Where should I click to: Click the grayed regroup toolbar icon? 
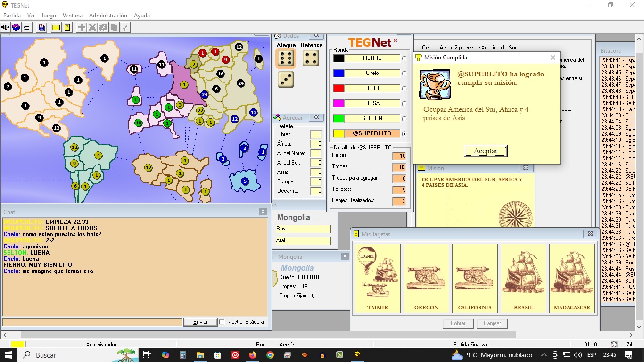(x=103, y=27)
